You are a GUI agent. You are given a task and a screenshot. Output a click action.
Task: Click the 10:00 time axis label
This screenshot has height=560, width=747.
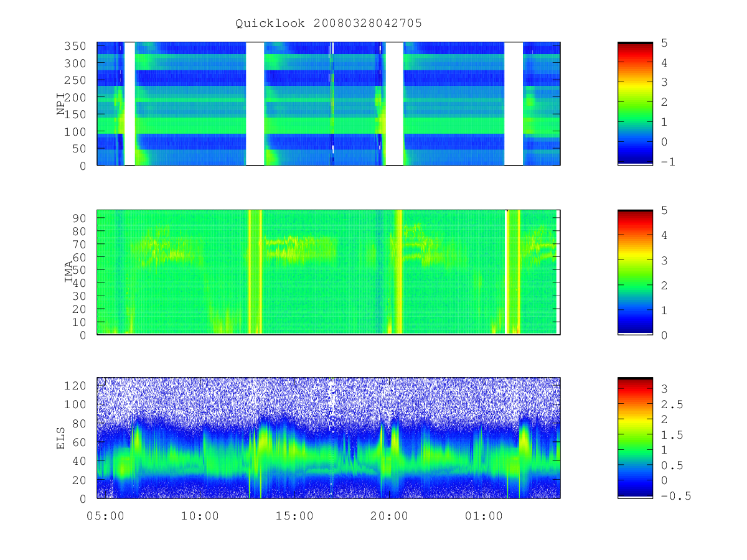tap(200, 516)
